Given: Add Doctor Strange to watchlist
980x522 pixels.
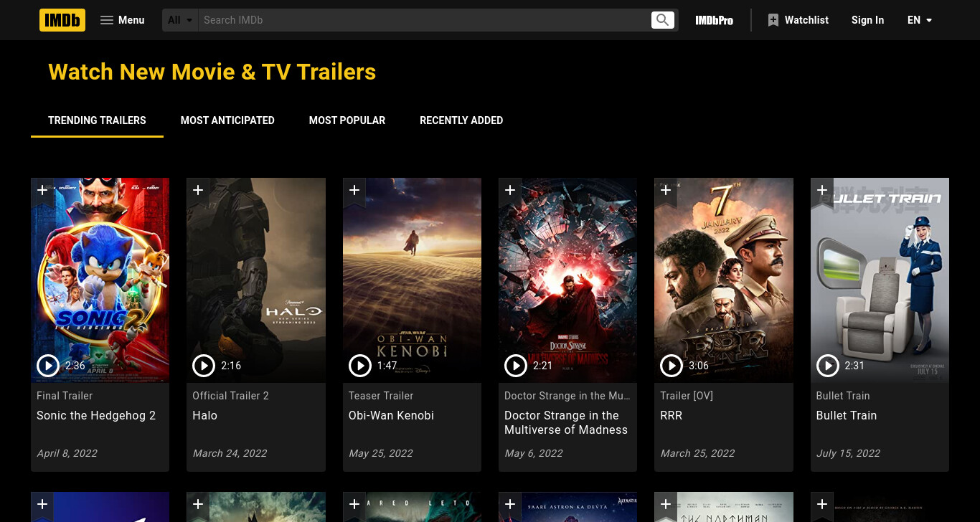Looking at the screenshot, I should tap(510, 191).
